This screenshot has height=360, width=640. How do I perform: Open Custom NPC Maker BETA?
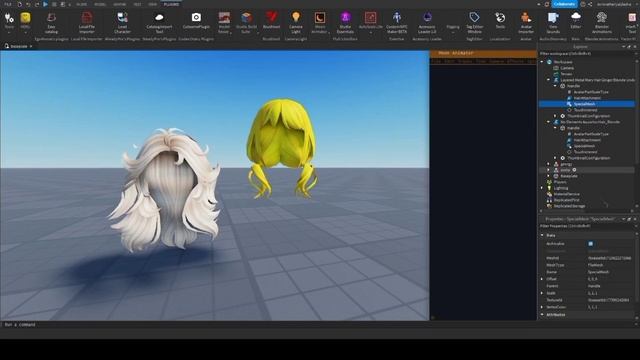[x=397, y=23]
